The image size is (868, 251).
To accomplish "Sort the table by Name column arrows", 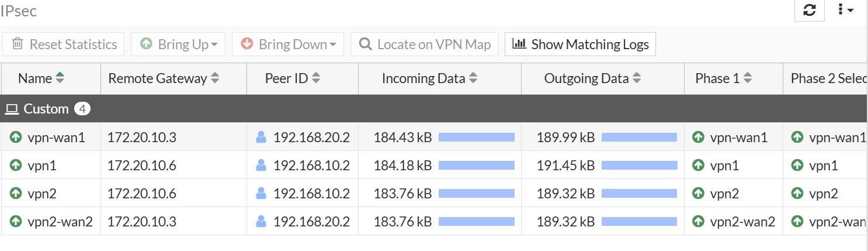I will pyautogui.click(x=60, y=78).
